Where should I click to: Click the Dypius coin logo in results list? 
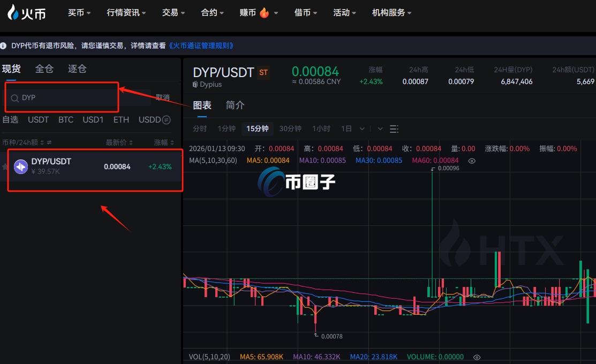click(x=21, y=166)
